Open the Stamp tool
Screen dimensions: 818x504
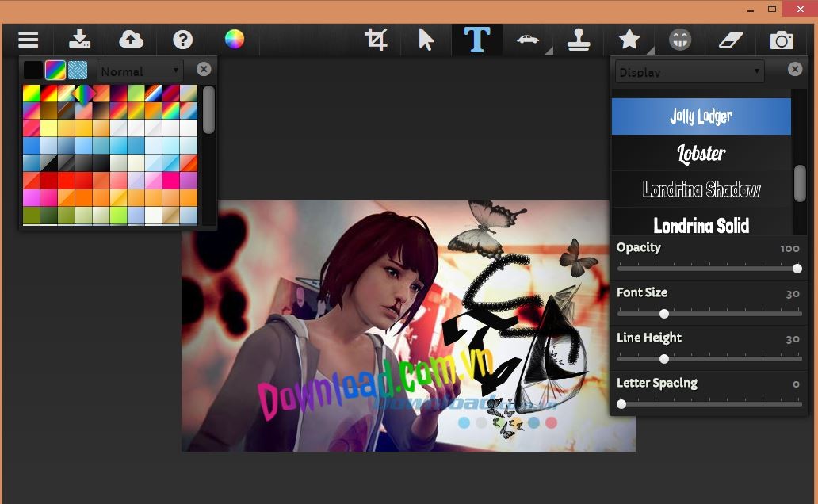(x=579, y=40)
